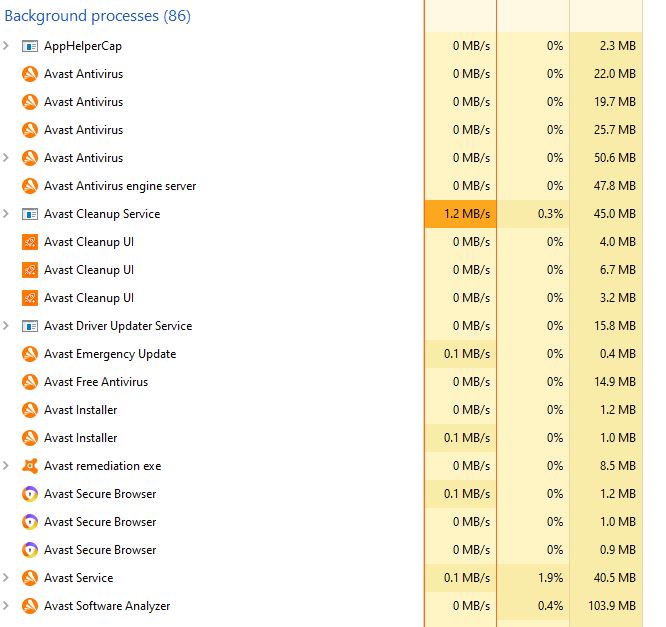The height and width of the screenshot is (627, 666).
Task: Click the 1.9% value for Avast Service
Action: pyautogui.click(x=550, y=578)
